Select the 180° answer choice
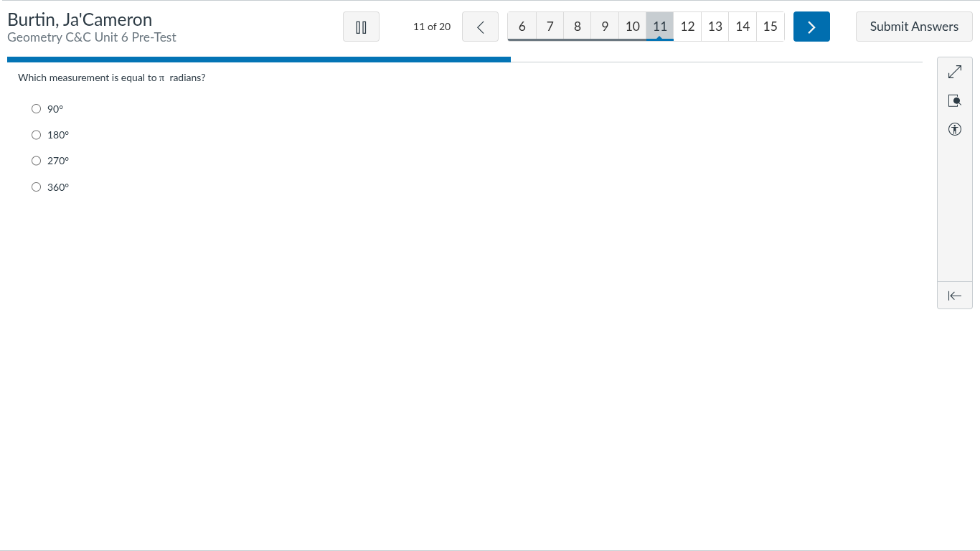Screen dimensions: 980x551 [x=37, y=135]
